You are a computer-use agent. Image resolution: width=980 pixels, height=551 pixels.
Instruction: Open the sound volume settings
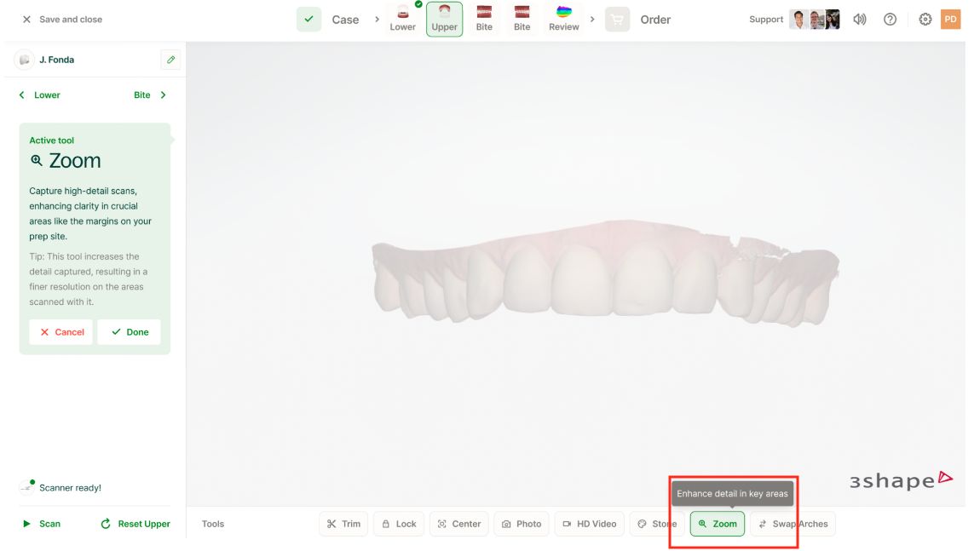860,20
